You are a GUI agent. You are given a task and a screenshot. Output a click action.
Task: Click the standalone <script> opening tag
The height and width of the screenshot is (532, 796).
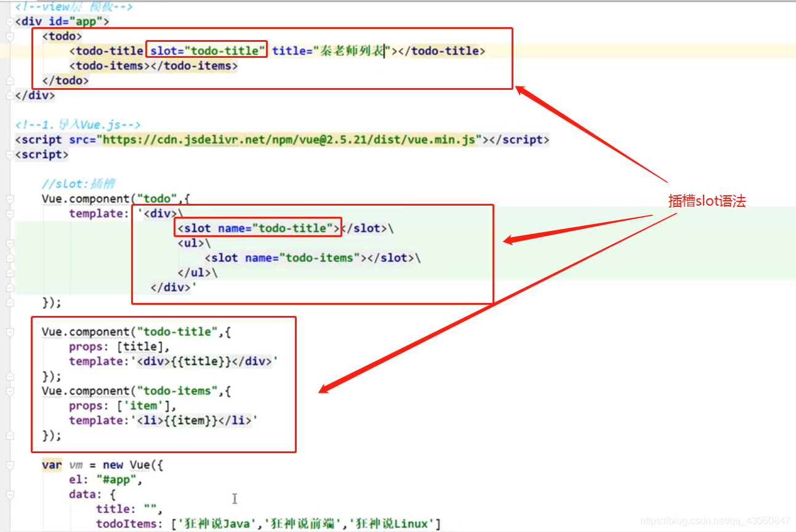click(x=42, y=155)
